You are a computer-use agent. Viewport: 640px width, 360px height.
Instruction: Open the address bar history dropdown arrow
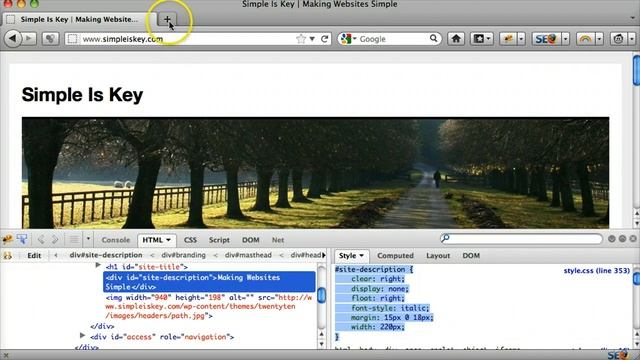point(312,39)
